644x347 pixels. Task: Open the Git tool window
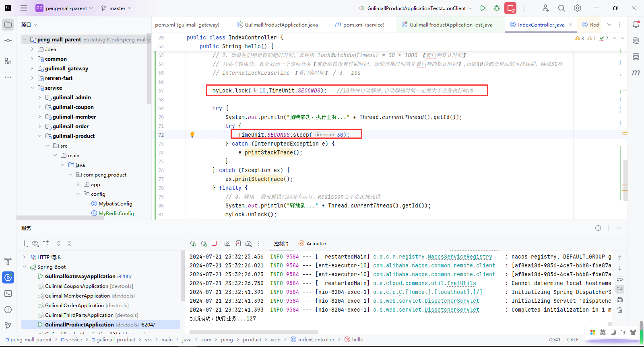click(8, 326)
